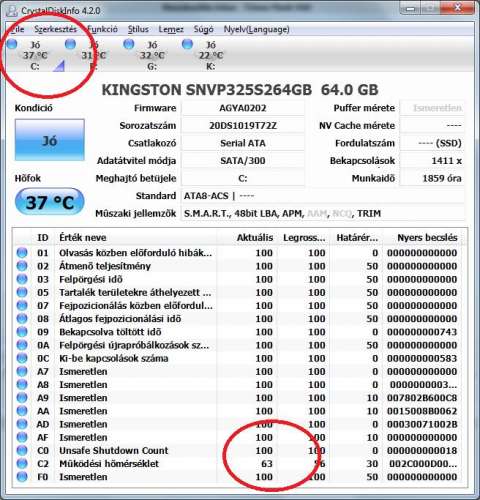
Task: Click the ID column header
Action: 43,238
